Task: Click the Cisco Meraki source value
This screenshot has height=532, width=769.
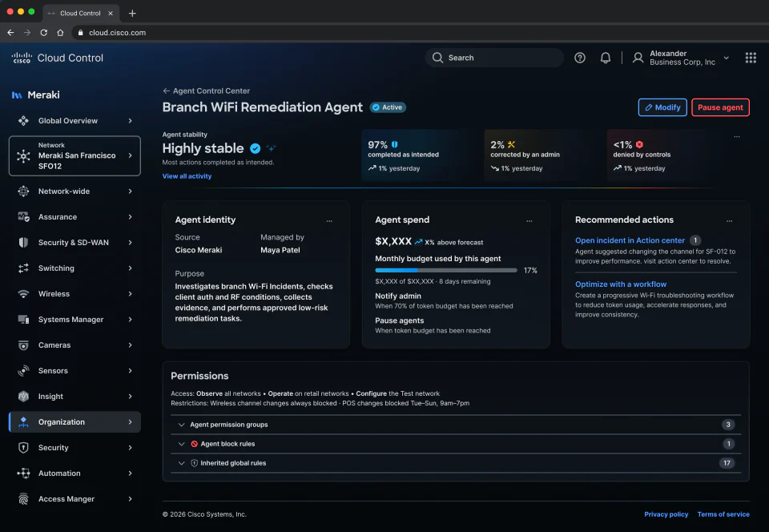Action: (198, 250)
